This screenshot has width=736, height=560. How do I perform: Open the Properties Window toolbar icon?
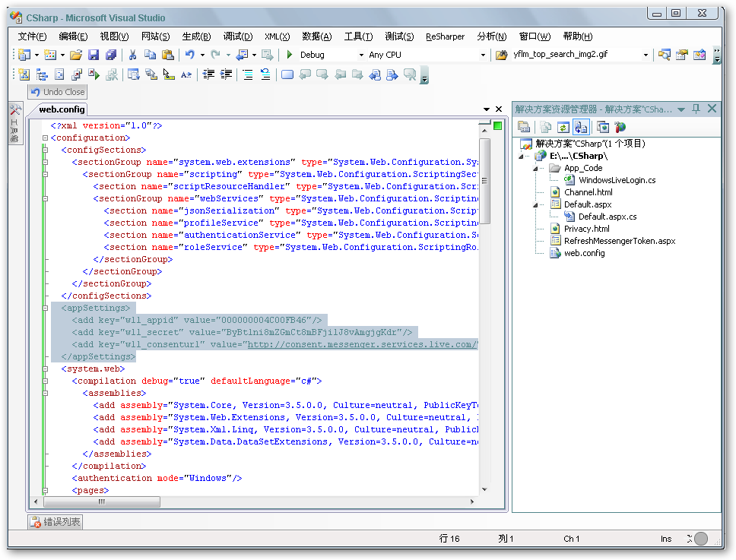(x=681, y=55)
